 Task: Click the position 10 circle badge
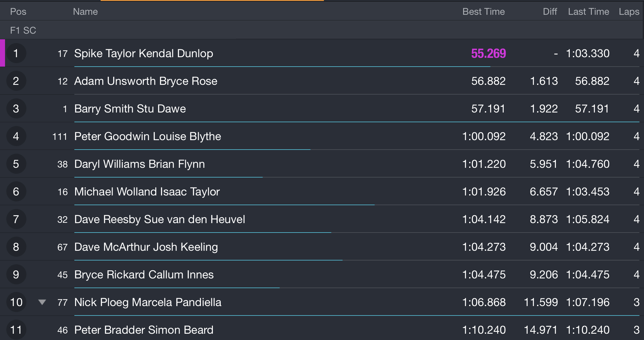click(x=16, y=302)
